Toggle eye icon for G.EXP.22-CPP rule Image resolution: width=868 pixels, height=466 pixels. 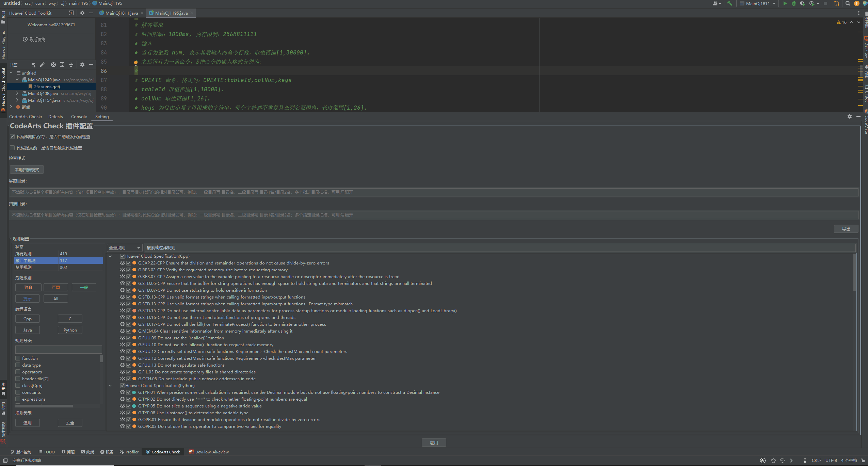click(122, 263)
